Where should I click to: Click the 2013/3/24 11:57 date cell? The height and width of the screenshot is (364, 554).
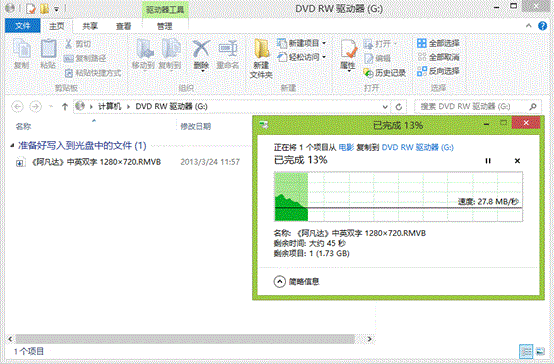210,162
